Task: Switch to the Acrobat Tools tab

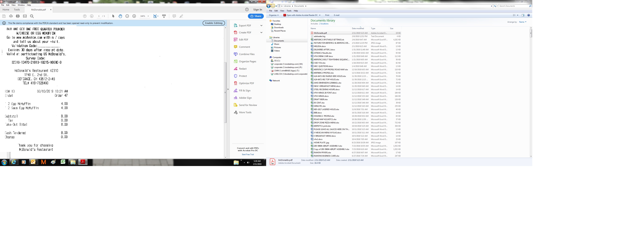Action: click(17, 9)
